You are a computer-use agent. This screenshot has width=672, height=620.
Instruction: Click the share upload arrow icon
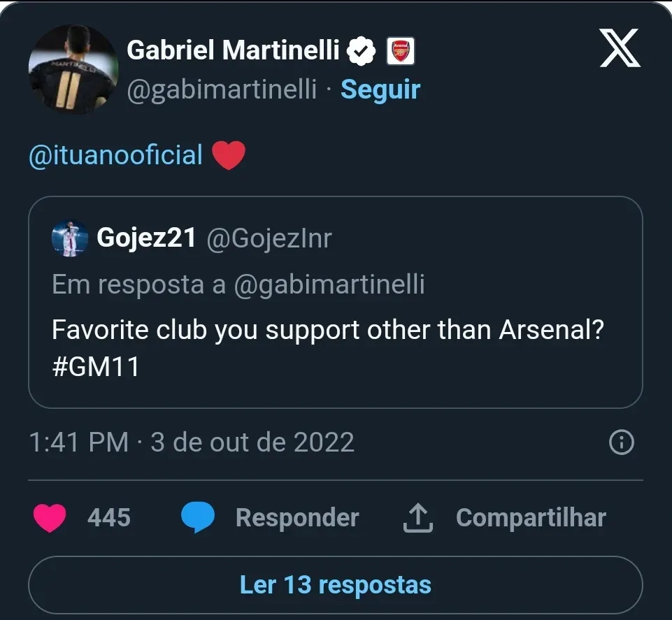point(420,518)
